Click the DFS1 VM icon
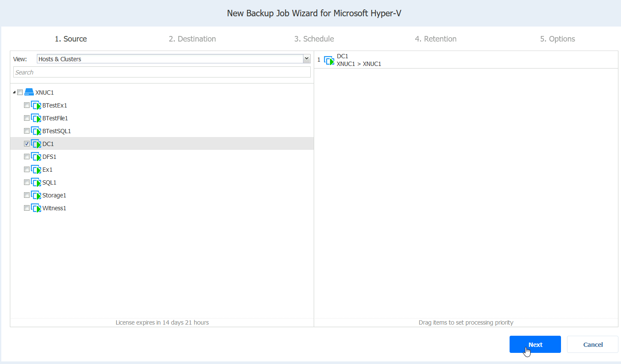This screenshot has width=621, height=364. point(36,157)
